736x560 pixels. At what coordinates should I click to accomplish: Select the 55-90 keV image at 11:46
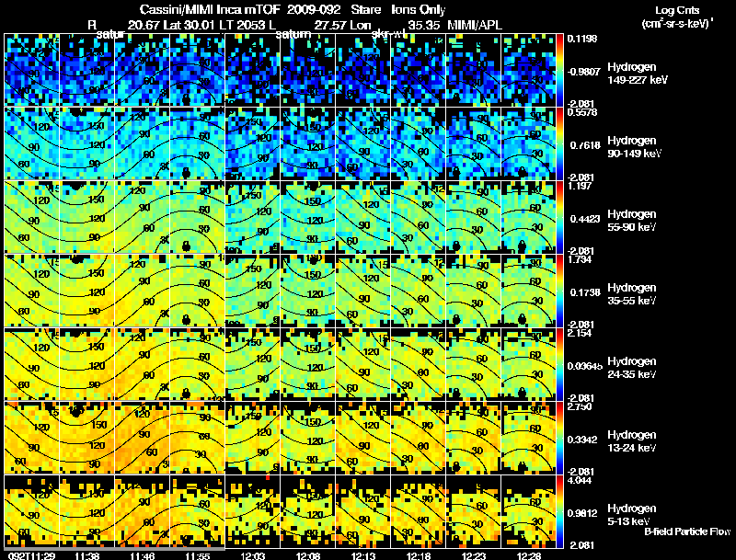pos(143,217)
